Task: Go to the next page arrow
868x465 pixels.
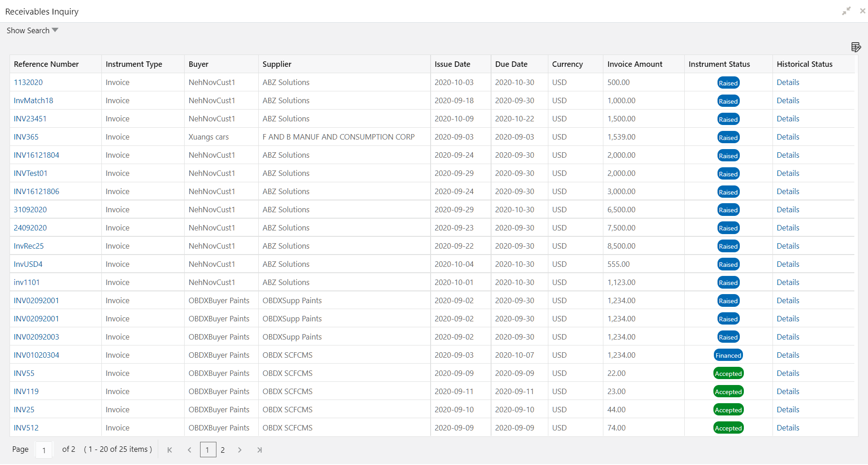Action: point(240,450)
